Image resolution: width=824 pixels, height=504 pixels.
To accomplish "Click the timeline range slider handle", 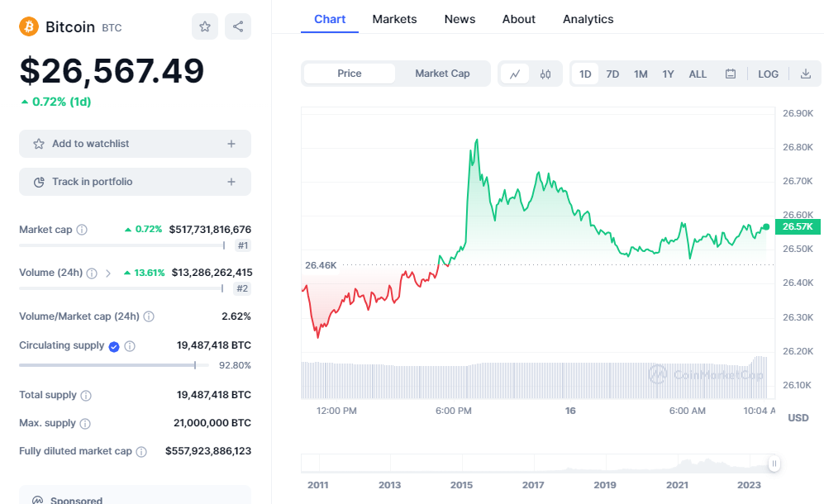I will (x=774, y=464).
